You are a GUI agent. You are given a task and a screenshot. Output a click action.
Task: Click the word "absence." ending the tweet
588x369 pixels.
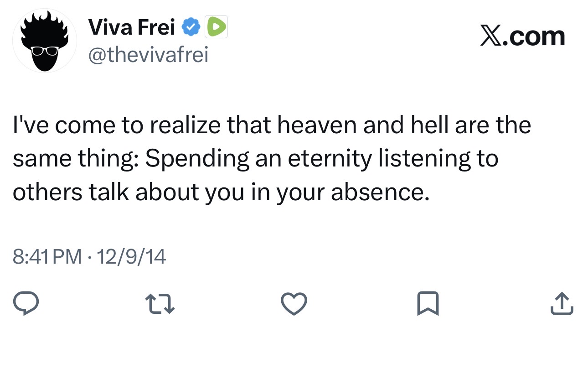[380, 192]
